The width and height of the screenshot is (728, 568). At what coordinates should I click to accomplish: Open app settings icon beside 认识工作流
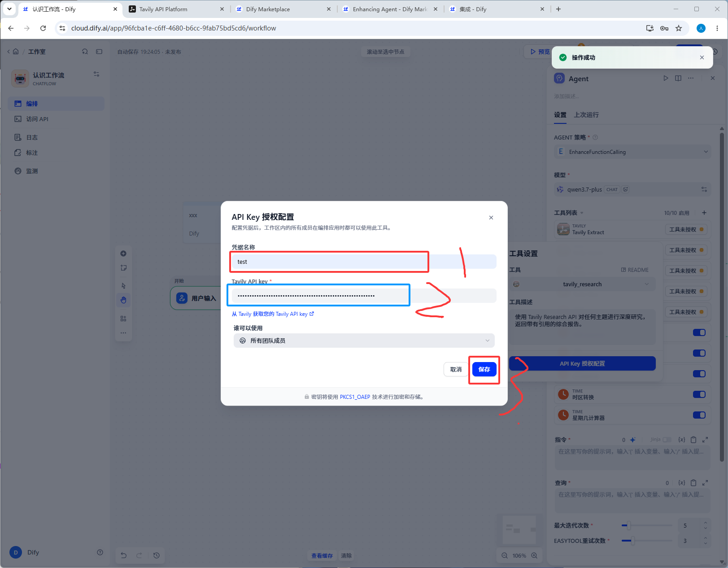point(96,74)
